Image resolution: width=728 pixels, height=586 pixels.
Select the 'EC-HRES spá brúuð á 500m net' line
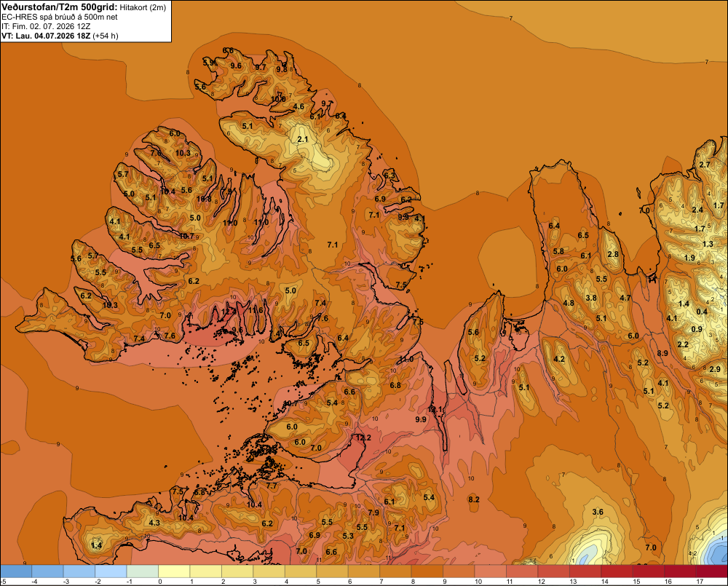click(60, 17)
